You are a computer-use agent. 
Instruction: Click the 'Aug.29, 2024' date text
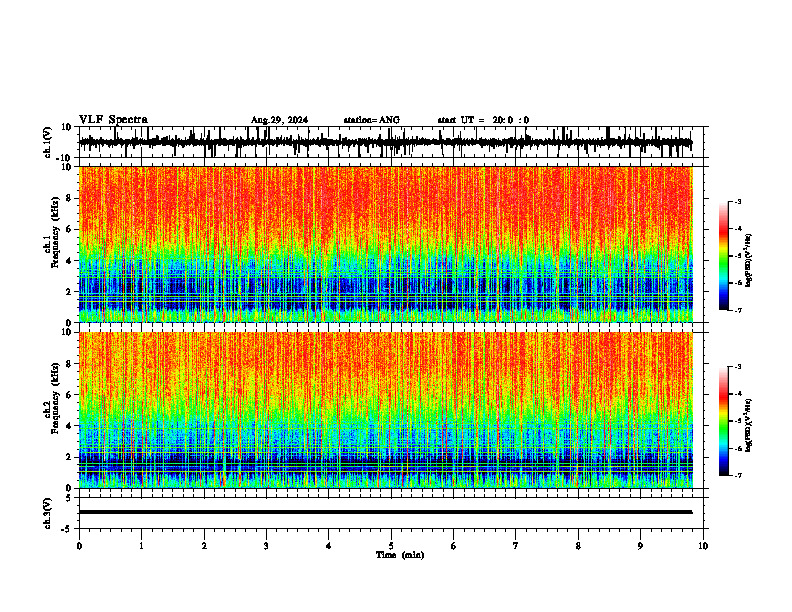coord(279,120)
